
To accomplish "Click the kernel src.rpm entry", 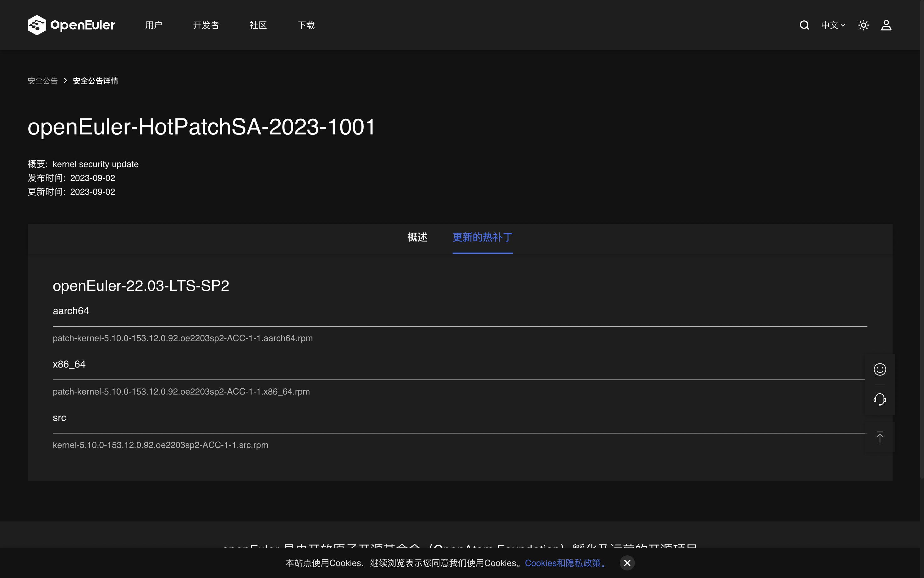I will click(x=161, y=445).
